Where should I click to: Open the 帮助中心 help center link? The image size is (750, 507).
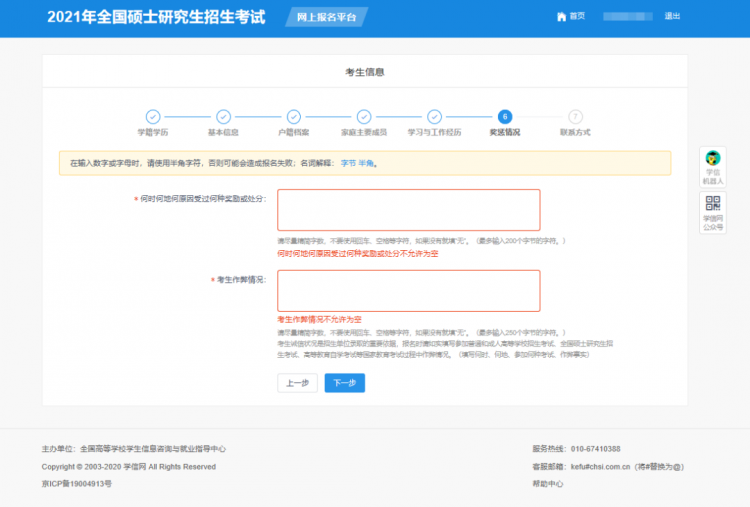click(548, 484)
